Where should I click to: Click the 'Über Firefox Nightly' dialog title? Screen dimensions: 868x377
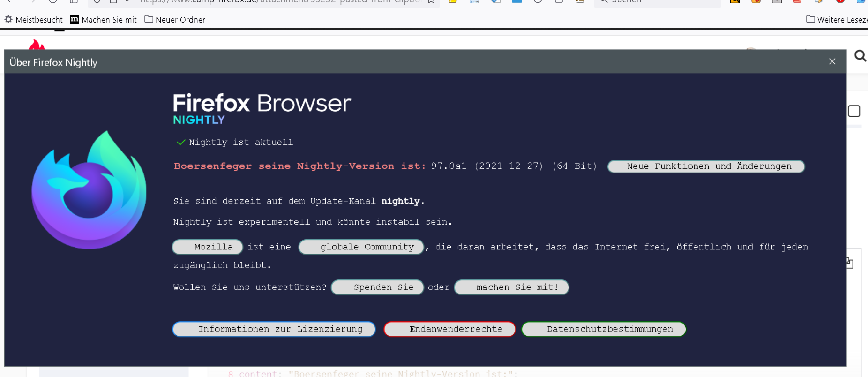pos(53,62)
